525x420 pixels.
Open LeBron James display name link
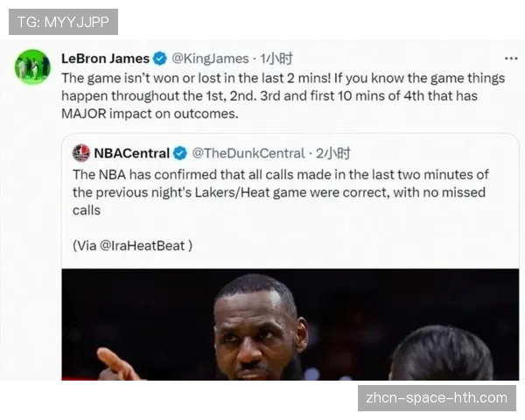click(106, 59)
